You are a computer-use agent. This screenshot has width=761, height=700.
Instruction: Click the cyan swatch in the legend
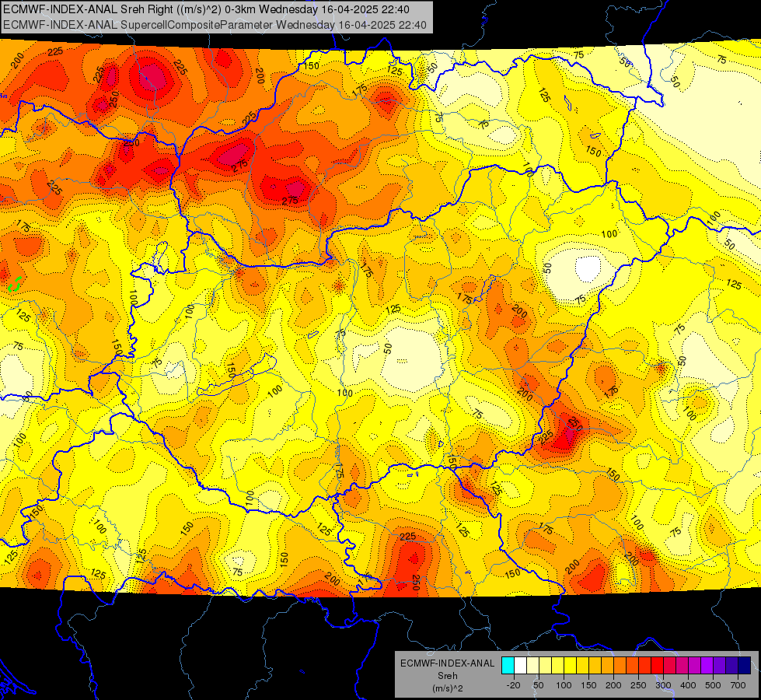508,666
